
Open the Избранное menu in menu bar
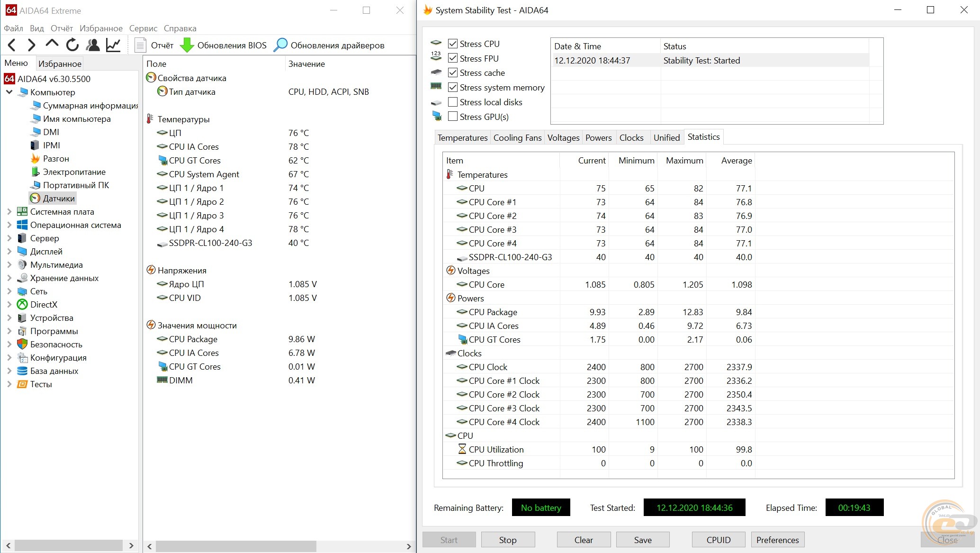(x=101, y=28)
